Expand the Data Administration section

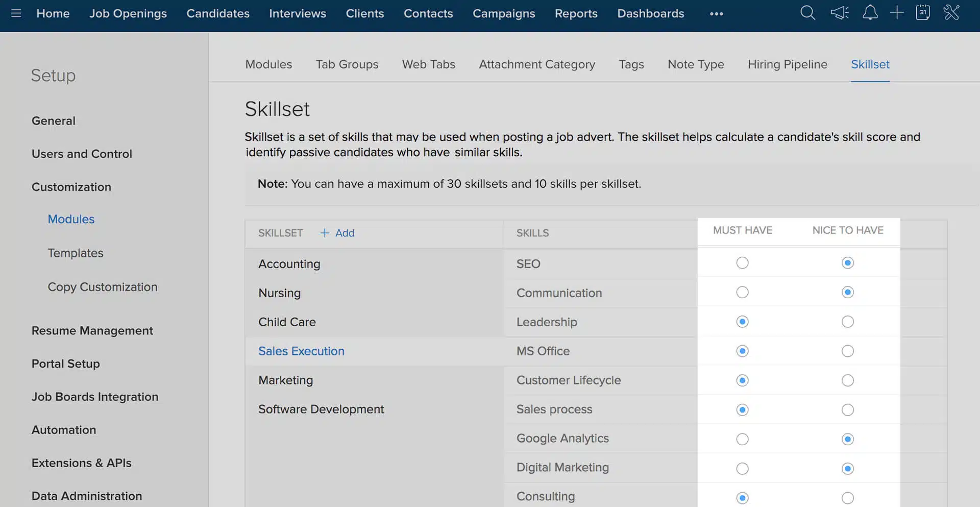click(x=87, y=496)
